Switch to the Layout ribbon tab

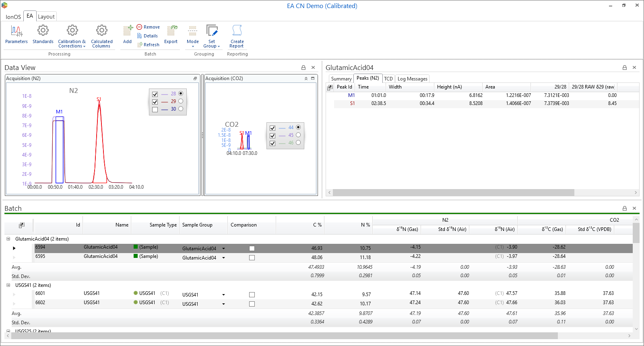tap(46, 16)
